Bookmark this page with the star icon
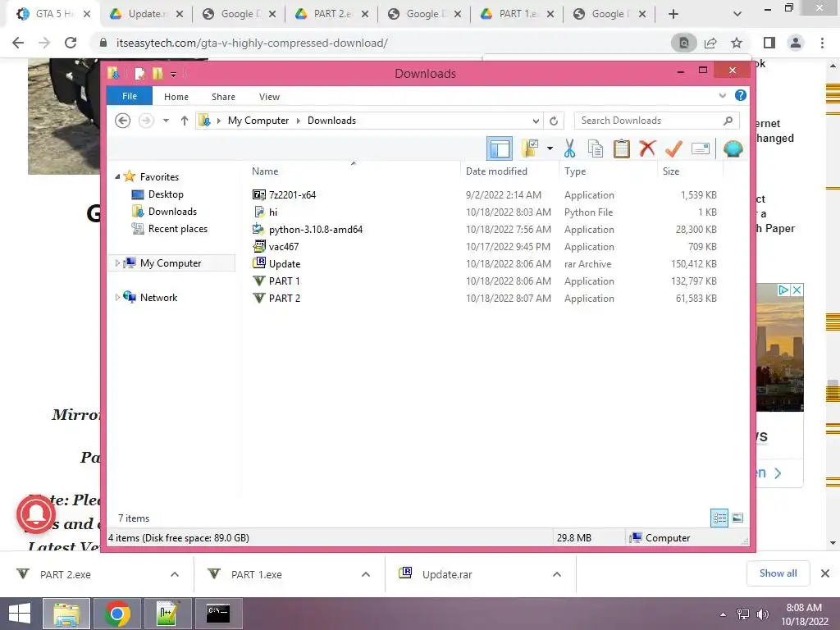The image size is (840, 630). pos(737,43)
